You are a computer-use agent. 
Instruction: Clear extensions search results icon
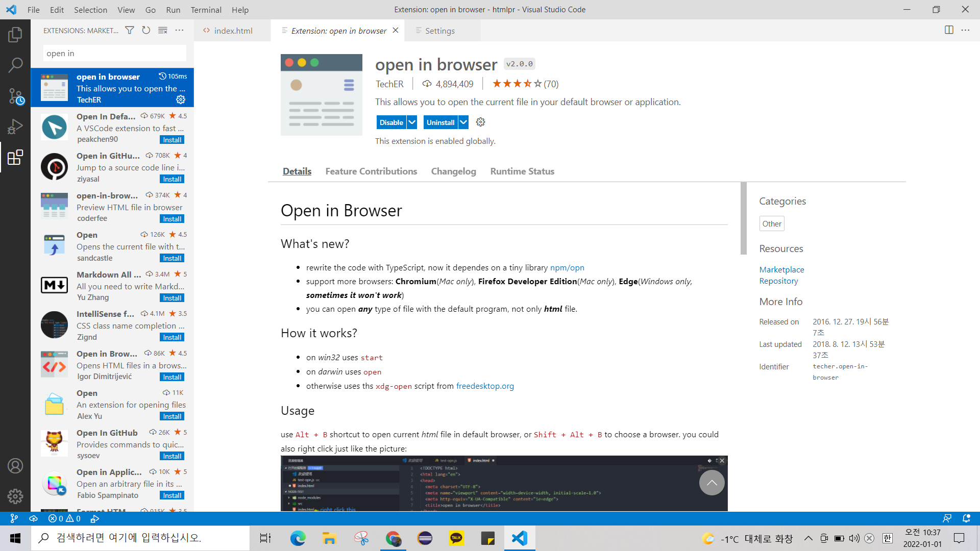(x=163, y=31)
